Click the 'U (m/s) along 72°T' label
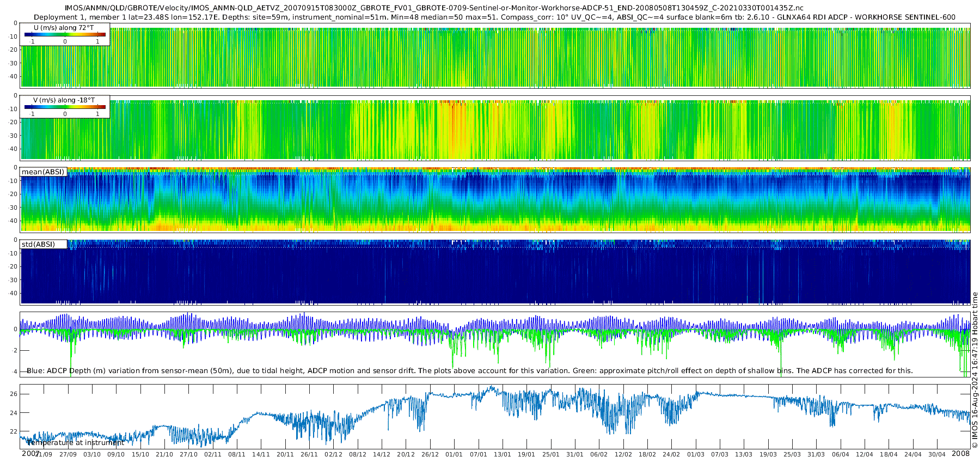The width and height of the screenshot is (980, 463). 64,28
